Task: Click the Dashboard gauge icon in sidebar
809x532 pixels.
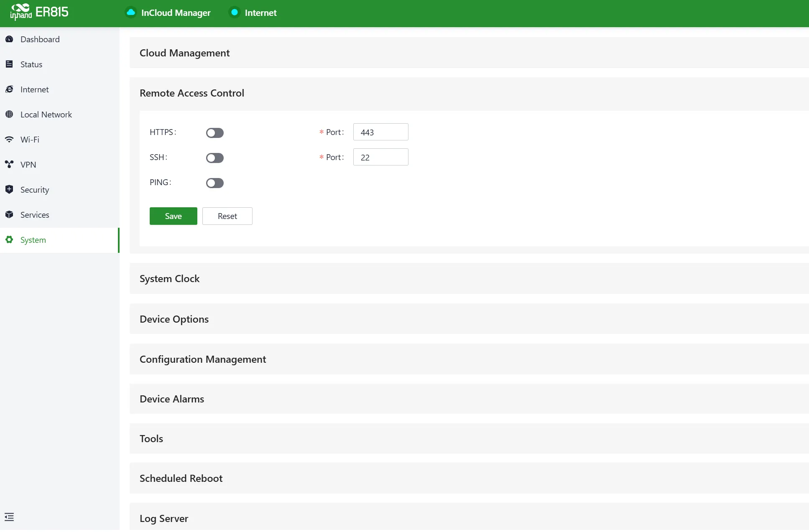Action: coord(9,39)
